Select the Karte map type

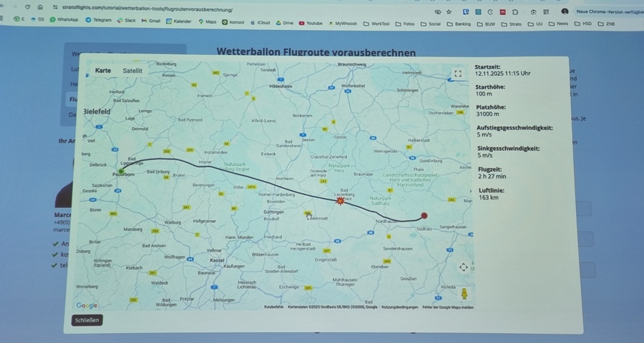(x=103, y=71)
